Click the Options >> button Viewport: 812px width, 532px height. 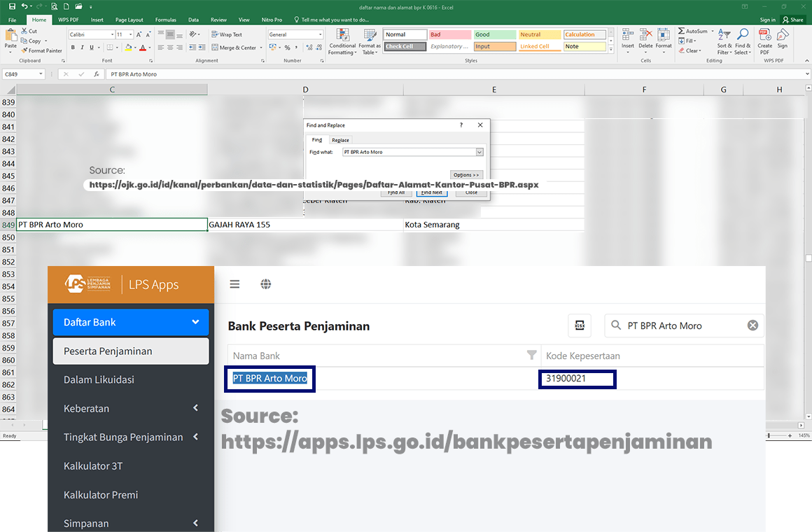(x=466, y=175)
